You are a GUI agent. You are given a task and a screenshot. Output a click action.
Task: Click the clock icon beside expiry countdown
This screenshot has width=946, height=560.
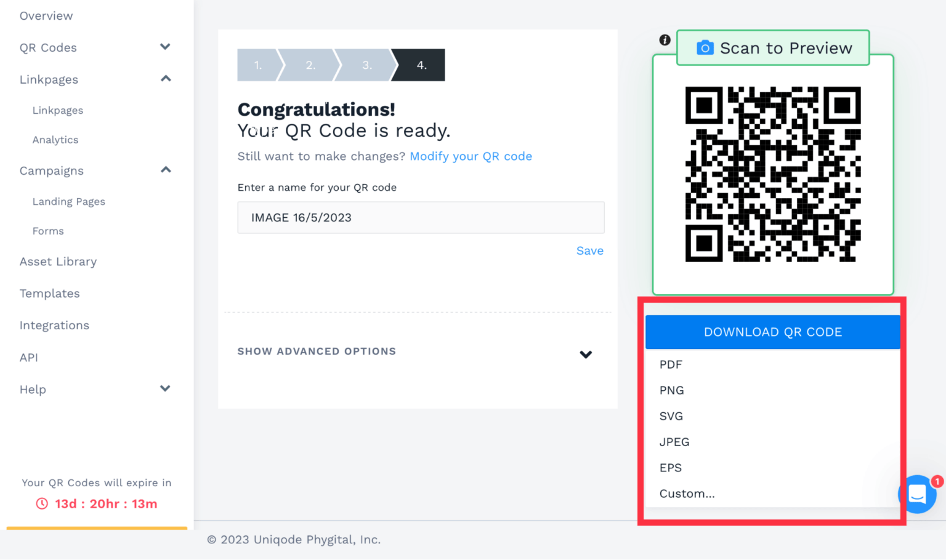pos(41,503)
